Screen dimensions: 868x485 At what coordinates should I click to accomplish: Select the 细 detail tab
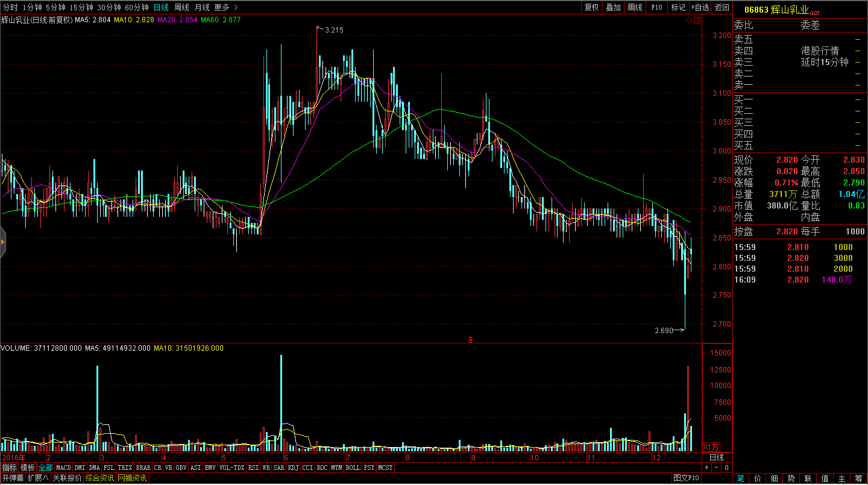click(x=774, y=478)
